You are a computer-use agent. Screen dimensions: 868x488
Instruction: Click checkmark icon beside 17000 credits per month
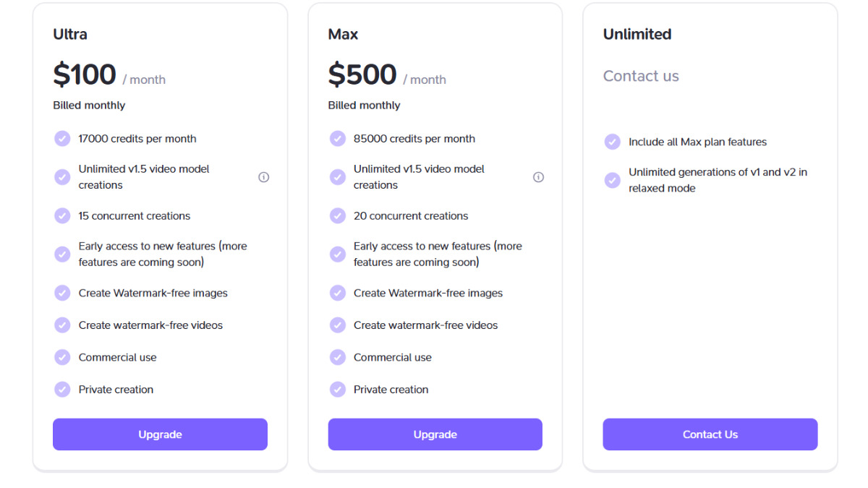click(62, 138)
